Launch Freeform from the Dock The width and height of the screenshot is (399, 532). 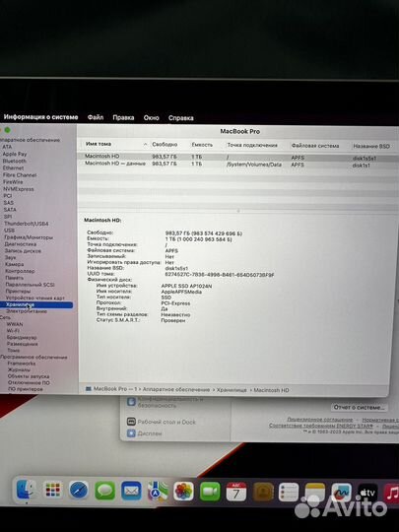341,493
